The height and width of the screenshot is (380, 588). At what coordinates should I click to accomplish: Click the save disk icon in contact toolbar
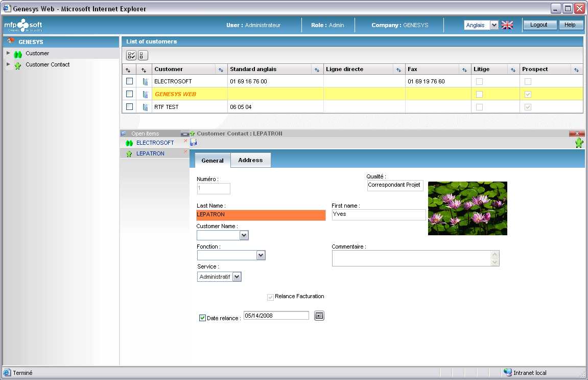tap(194, 143)
